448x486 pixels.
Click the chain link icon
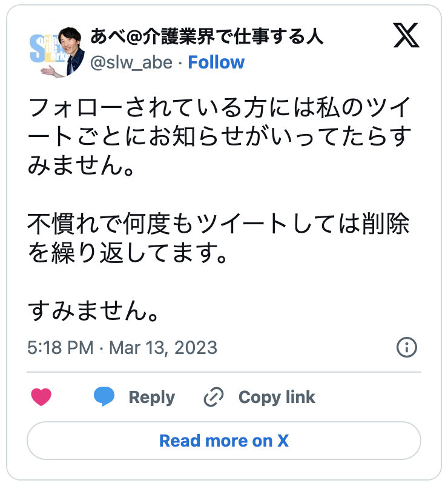(214, 398)
